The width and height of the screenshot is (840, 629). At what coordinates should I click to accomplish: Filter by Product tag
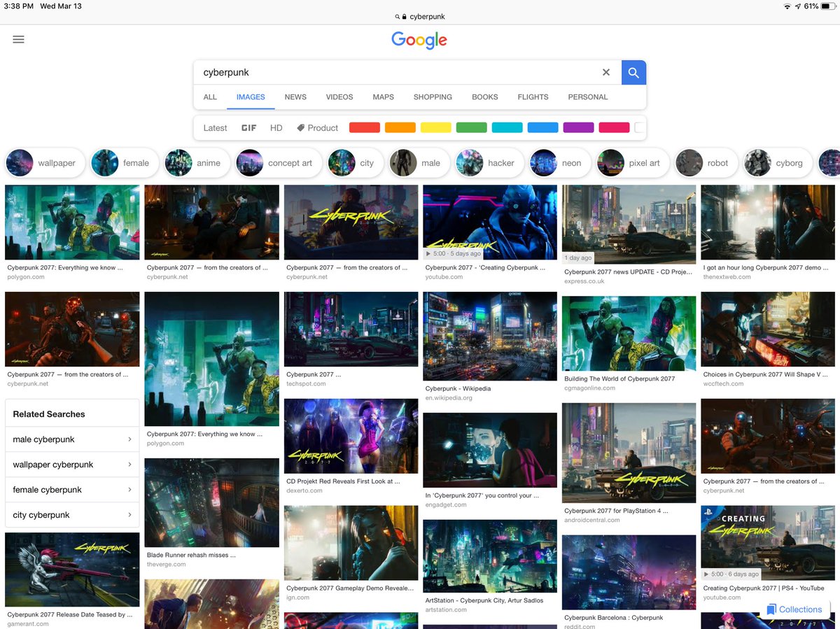click(317, 128)
